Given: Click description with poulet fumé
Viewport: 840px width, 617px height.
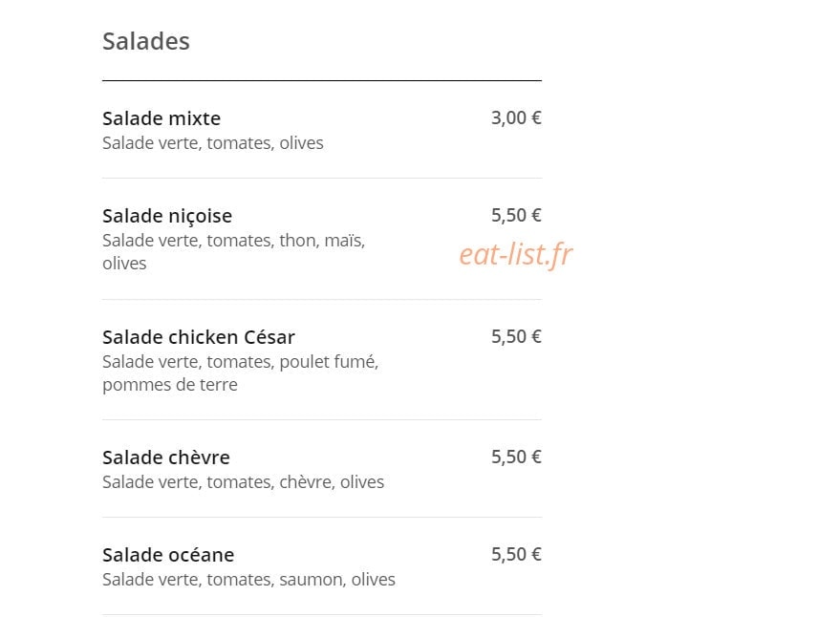Looking at the screenshot, I should tap(241, 372).
